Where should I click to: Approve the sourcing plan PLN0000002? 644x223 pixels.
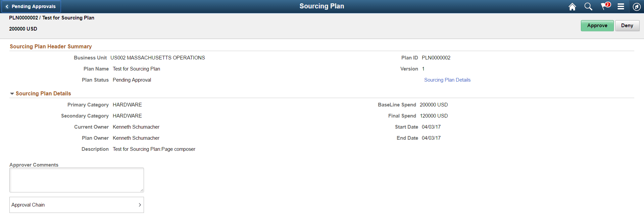[x=597, y=26]
